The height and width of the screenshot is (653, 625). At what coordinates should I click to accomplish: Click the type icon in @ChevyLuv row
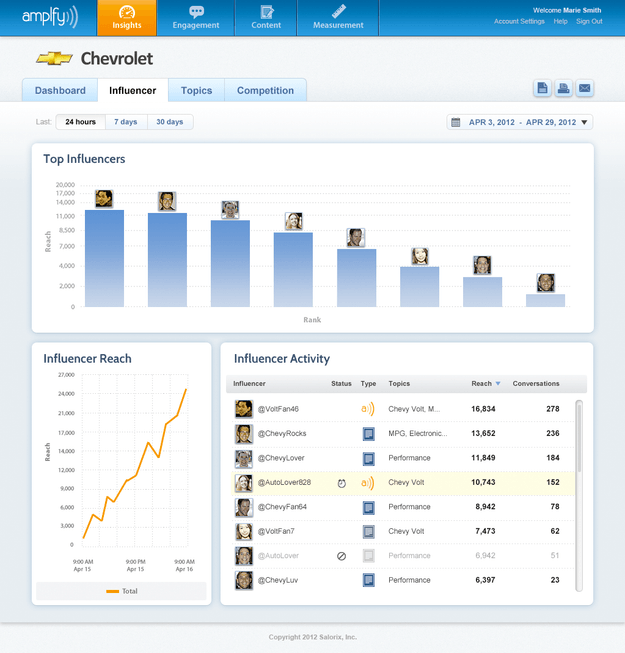pos(369,580)
